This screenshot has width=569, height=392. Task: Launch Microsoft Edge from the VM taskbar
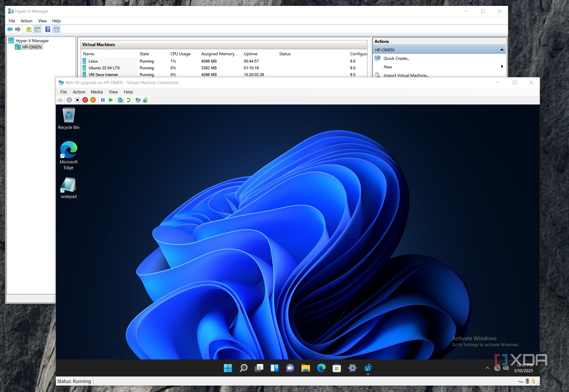point(321,368)
